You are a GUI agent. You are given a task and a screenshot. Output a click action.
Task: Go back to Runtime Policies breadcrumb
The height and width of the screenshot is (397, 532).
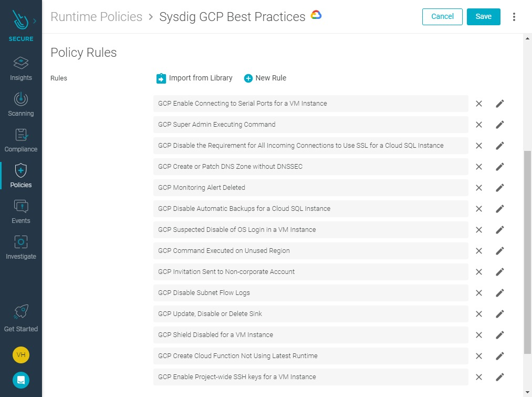click(x=96, y=17)
